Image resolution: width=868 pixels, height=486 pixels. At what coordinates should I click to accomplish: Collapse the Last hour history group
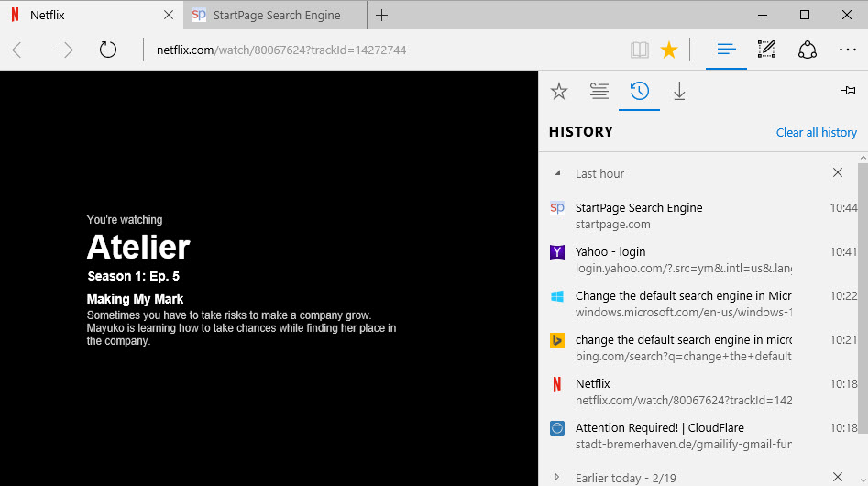click(557, 173)
